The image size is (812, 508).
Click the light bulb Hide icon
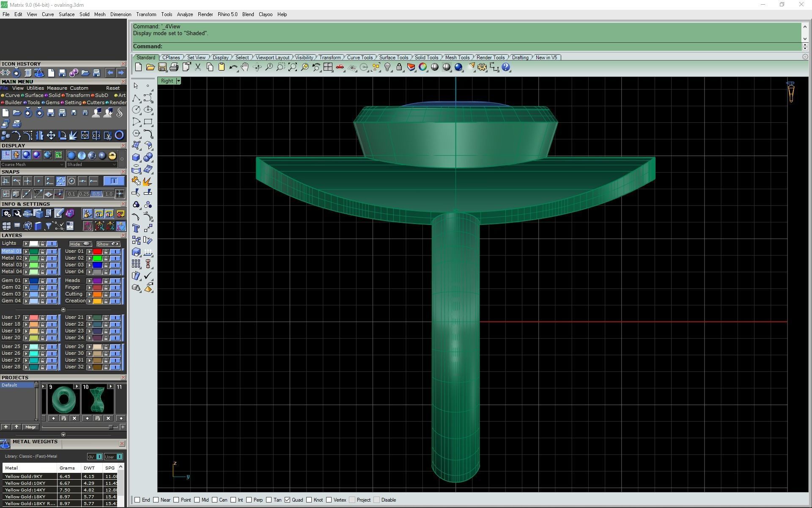(x=387, y=67)
